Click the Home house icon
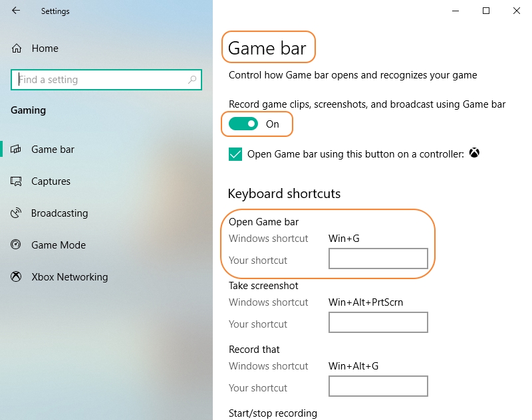The width and height of the screenshot is (532, 420). (x=17, y=49)
